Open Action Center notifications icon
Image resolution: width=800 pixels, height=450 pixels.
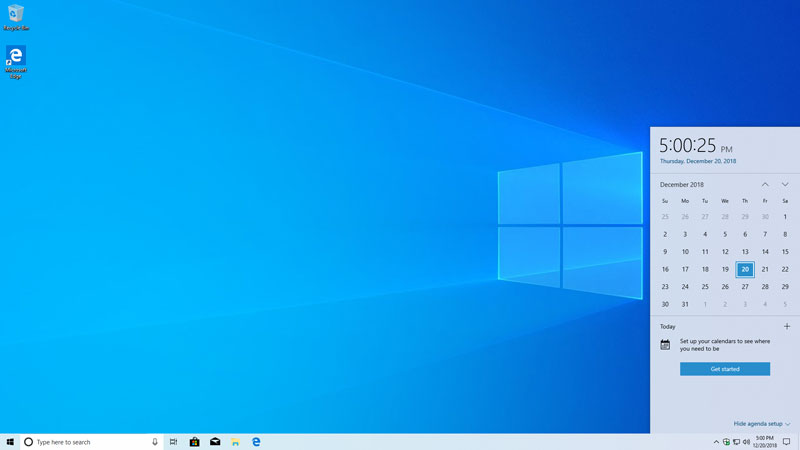(x=787, y=441)
